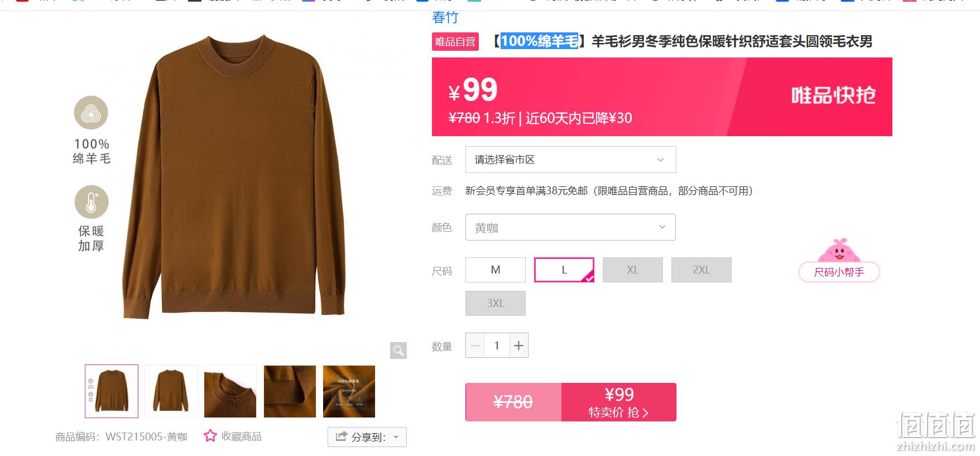Decrease quantity with the minus button
980x456 pixels.
pos(475,345)
